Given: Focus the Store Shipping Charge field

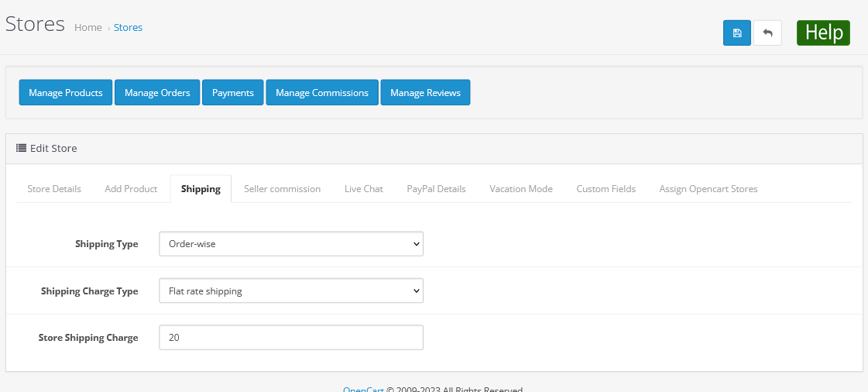Looking at the screenshot, I should pos(291,337).
